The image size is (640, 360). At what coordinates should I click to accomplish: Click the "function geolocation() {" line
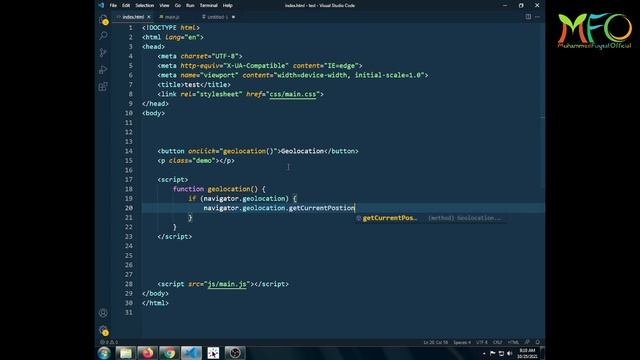pyautogui.click(x=219, y=189)
